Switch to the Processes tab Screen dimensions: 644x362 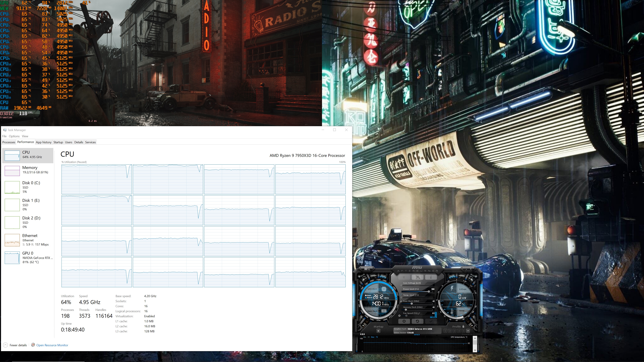[x=9, y=142]
